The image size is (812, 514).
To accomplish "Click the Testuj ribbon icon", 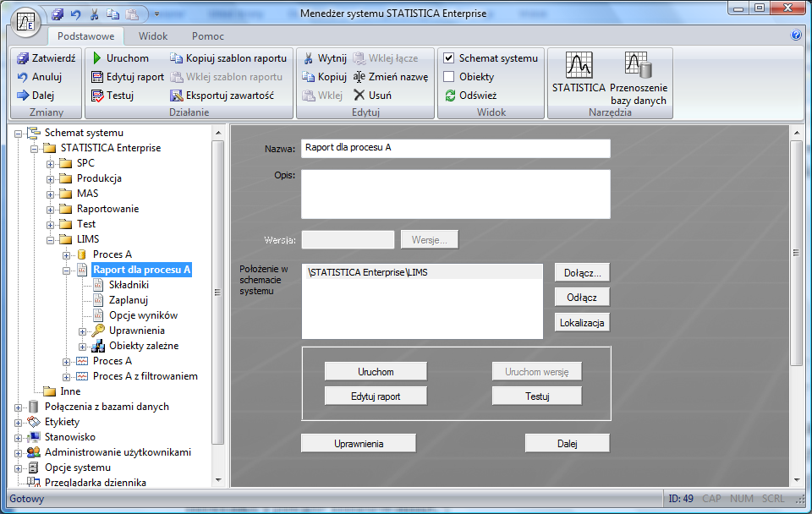I will pos(97,96).
